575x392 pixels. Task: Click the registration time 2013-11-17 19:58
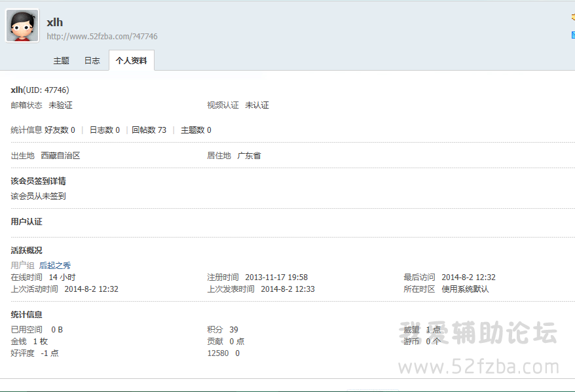(x=276, y=277)
